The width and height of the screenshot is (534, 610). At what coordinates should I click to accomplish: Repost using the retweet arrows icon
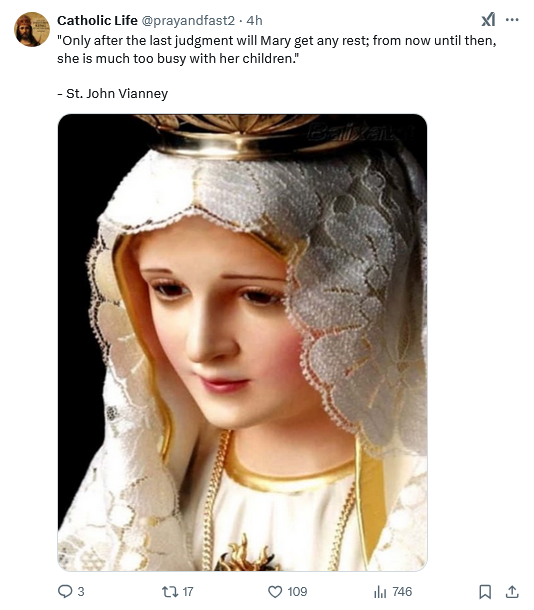pos(170,592)
